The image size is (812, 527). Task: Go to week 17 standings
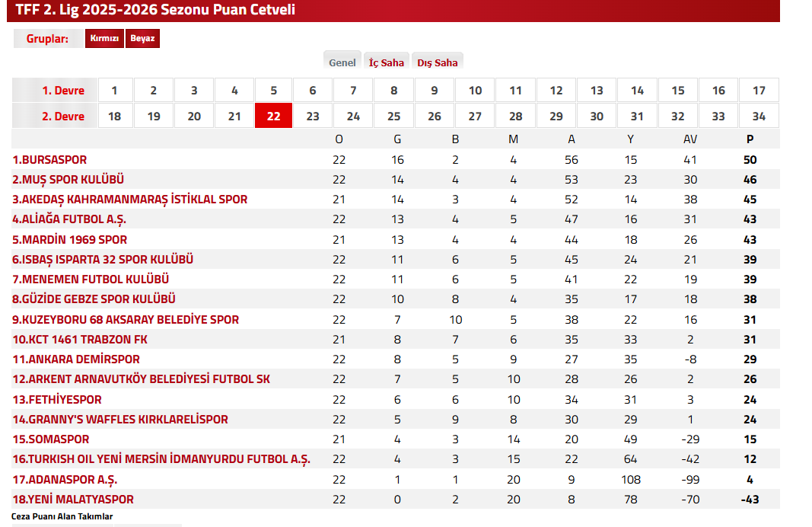click(x=759, y=91)
